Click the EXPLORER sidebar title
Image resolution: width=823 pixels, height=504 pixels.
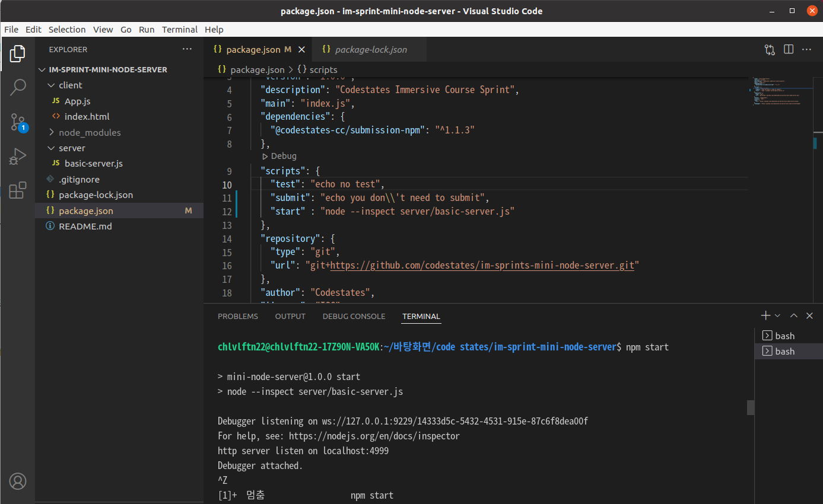click(68, 49)
